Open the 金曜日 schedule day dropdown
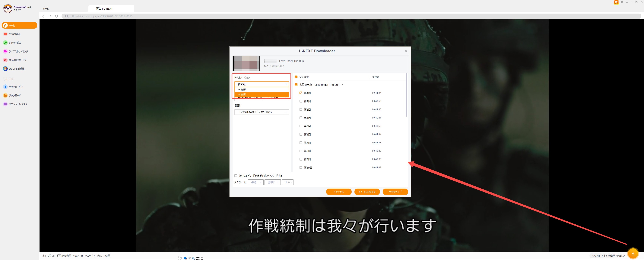Image resolution: width=644 pixels, height=260 pixels. pyautogui.click(x=272, y=182)
